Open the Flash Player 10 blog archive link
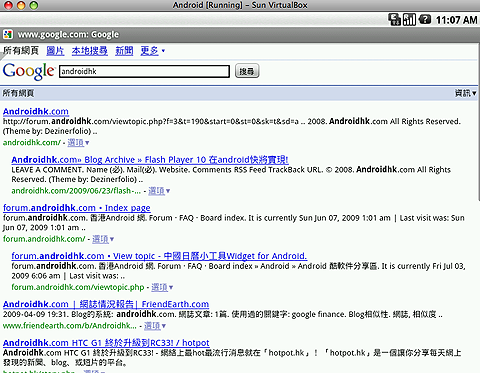The height and width of the screenshot is (373, 480). [x=150, y=160]
